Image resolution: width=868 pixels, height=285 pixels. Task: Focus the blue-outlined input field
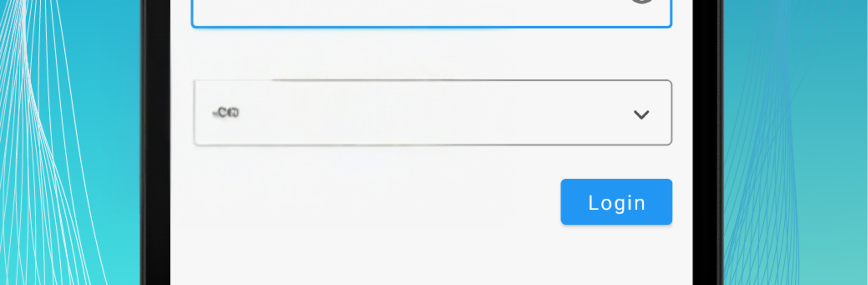click(x=431, y=13)
